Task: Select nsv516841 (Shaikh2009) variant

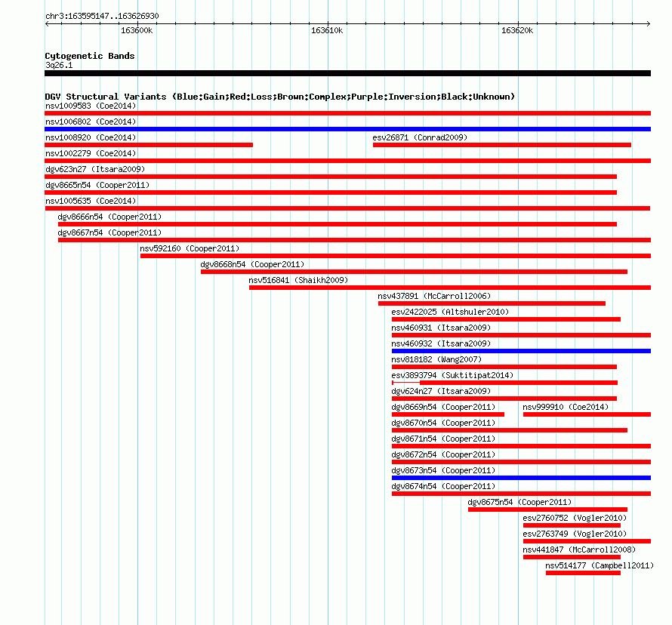Action: tap(298, 280)
